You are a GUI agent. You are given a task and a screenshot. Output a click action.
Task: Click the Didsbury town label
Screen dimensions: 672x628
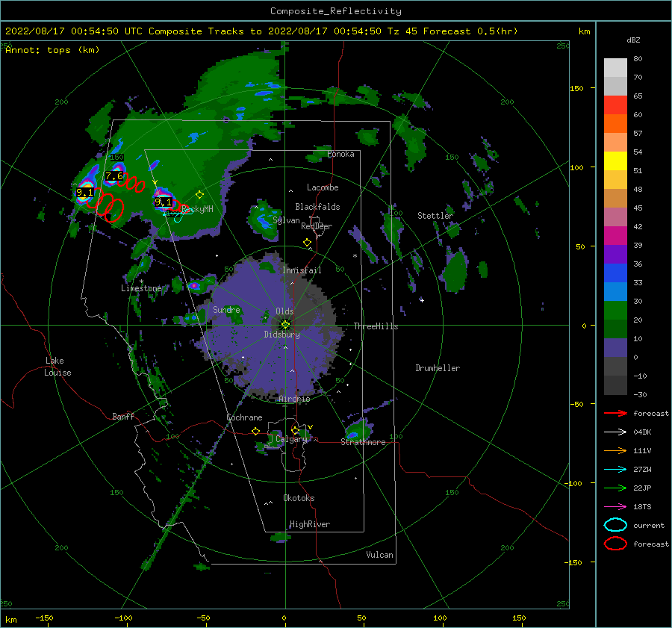282,335
